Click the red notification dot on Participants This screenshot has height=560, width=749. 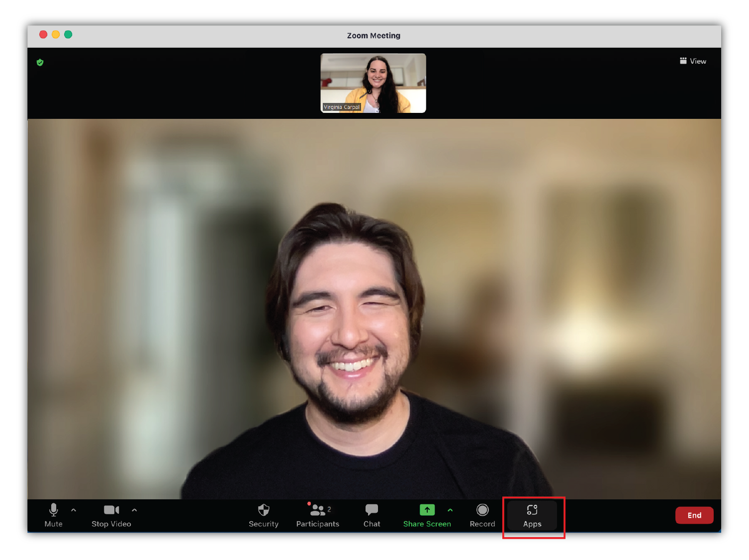pos(308,503)
